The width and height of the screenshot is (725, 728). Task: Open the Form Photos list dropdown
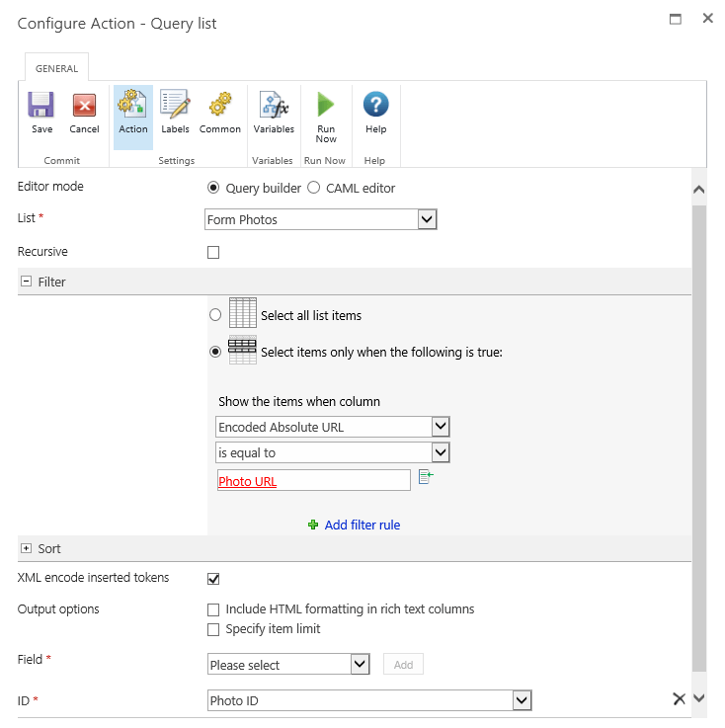[x=321, y=219]
